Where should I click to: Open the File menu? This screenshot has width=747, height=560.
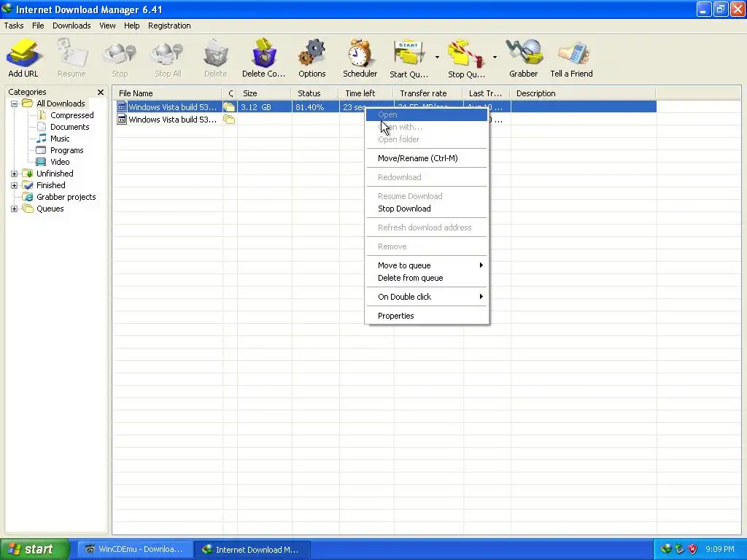click(38, 26)
